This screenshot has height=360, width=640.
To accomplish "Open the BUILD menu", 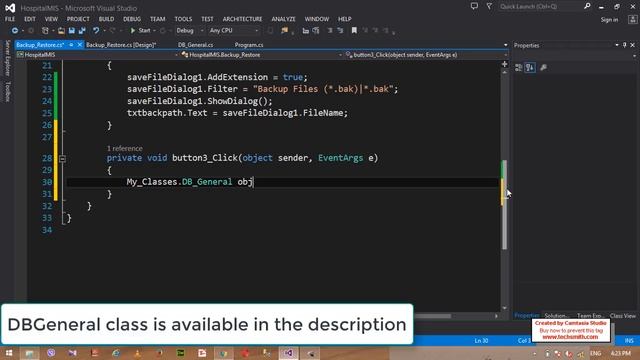I will click(x=107, y=19).
